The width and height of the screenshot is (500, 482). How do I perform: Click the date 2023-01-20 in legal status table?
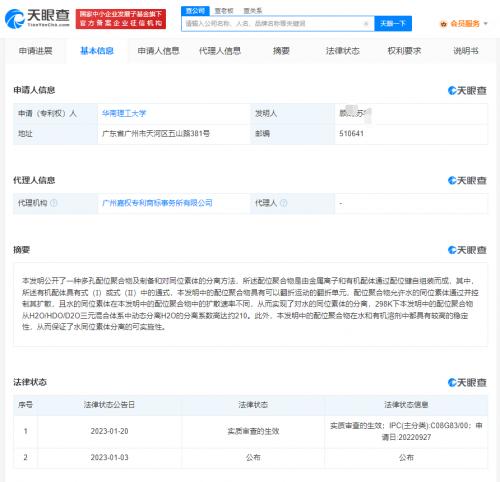pos(109,431)
